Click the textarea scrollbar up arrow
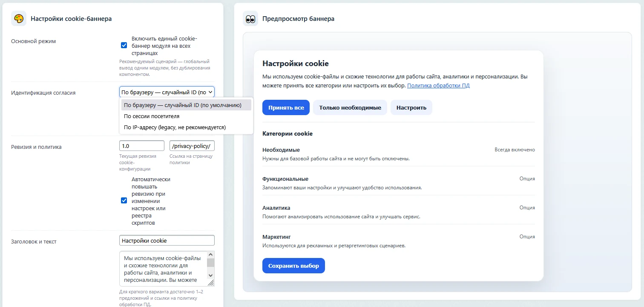The width and height of the screenshot is (644, 307). (210, 255)
